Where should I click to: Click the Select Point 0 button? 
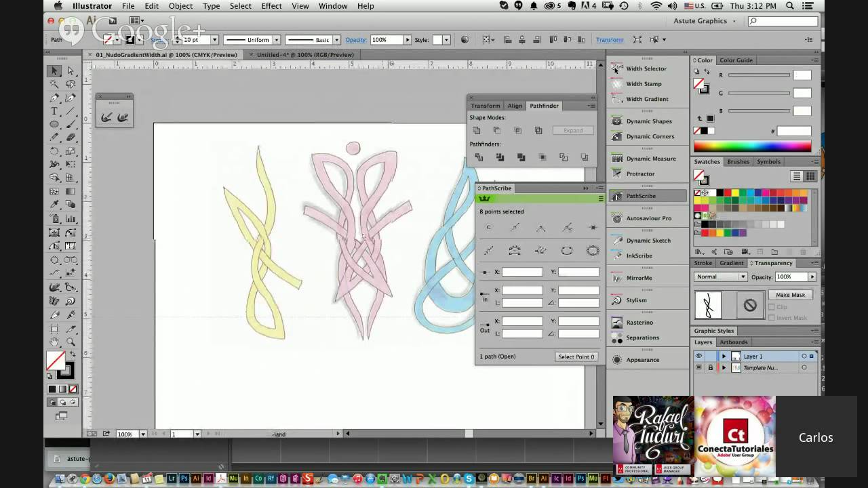[x=576, y=357]
